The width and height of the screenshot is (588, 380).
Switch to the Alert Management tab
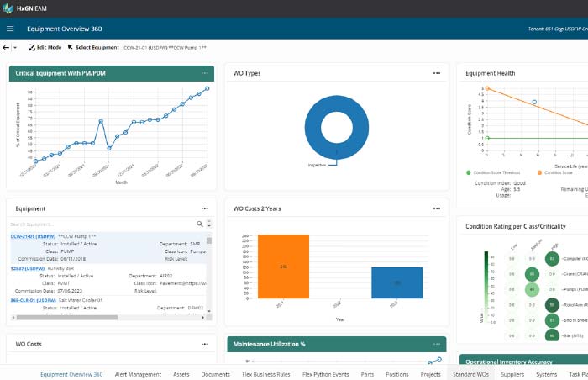(138, 373)
